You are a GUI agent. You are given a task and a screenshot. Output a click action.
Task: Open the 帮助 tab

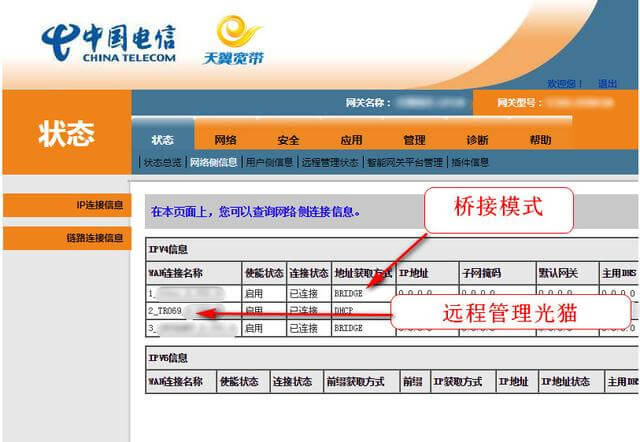(x=540, y=140)
